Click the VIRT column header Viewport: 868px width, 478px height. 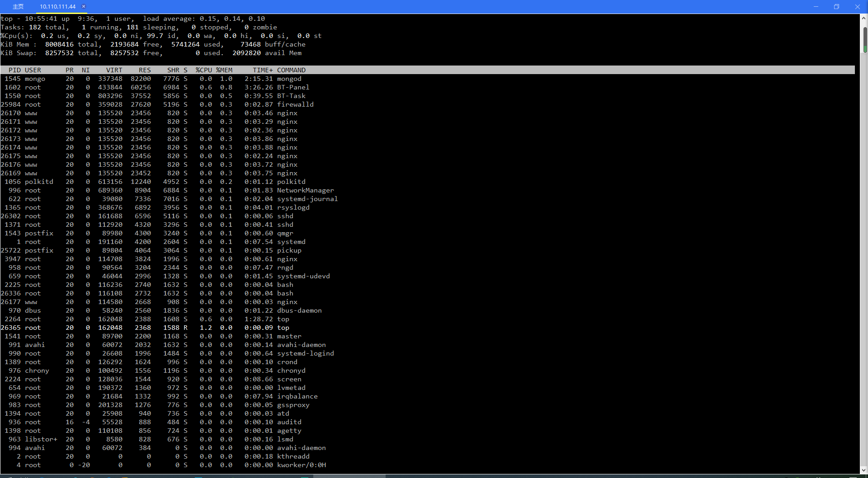pos(114,70)
